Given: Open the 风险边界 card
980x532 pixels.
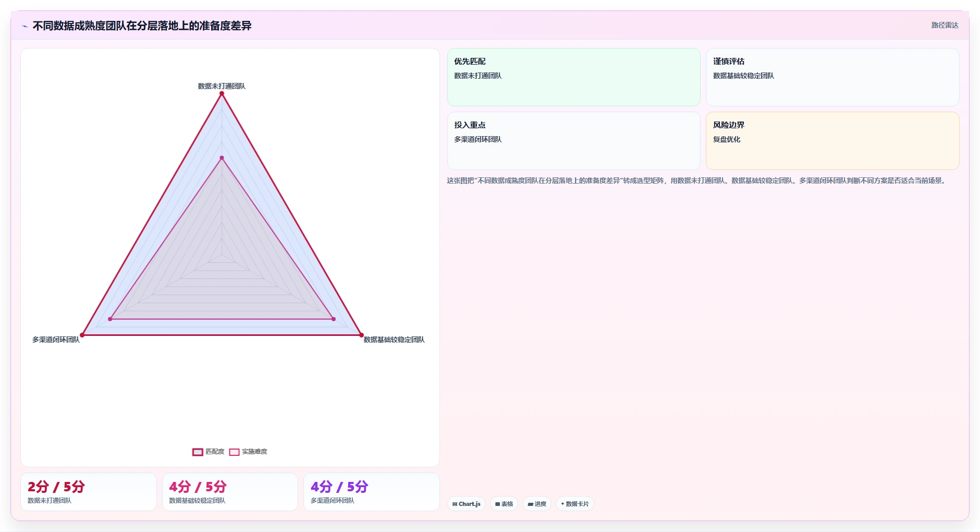Looking at the screenshot, I should point(832,141).
